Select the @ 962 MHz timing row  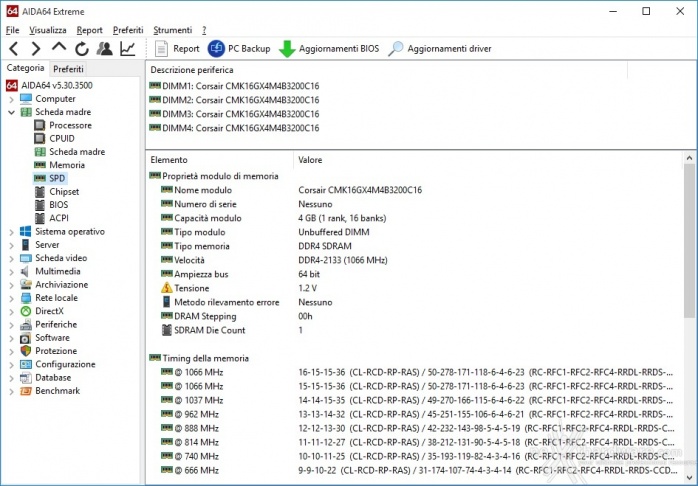(414, 414)
